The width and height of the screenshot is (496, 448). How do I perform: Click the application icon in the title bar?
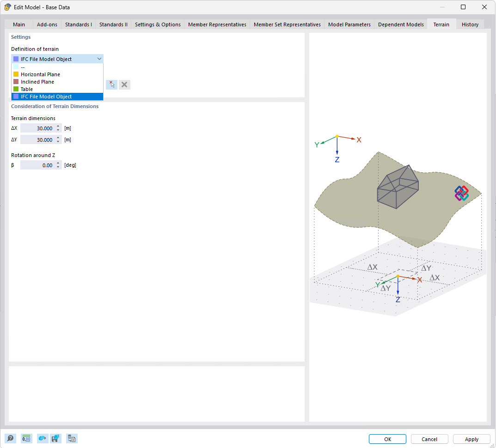pyautogui.click(x=7, y=7)
